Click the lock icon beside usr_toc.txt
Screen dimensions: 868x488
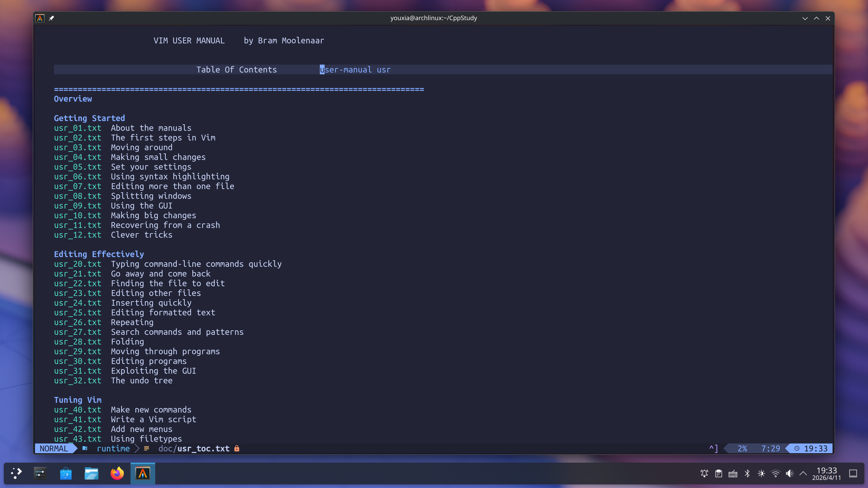pos(237,448)
